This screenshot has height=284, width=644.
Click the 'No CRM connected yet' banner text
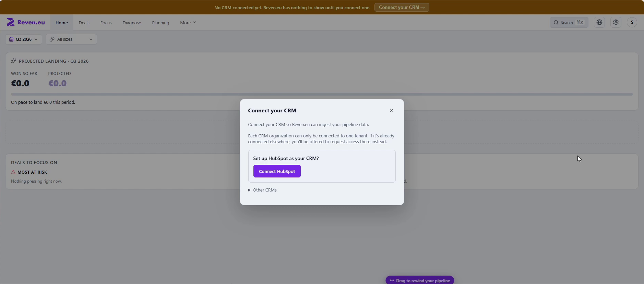[x=292, y=8]
